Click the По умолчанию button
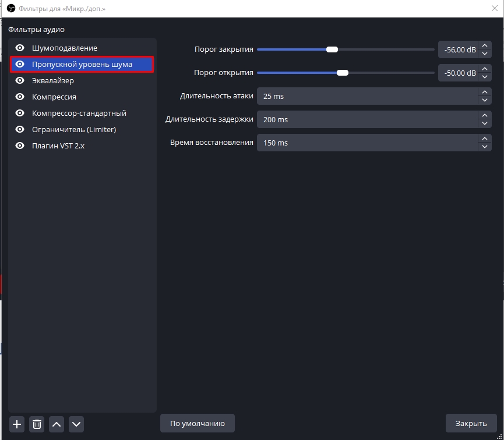Viewport: 504px width, 440px height. click(x=197, y=423)
